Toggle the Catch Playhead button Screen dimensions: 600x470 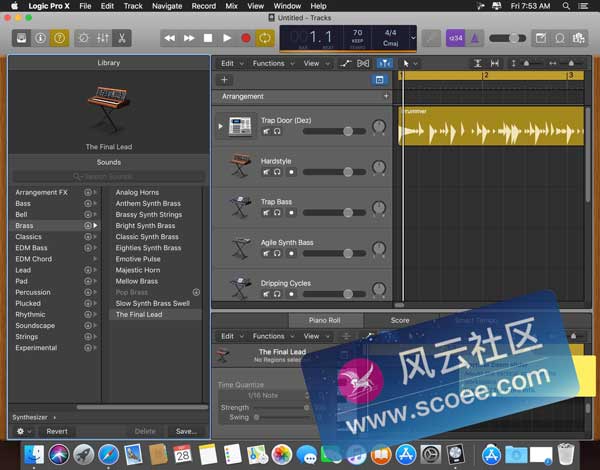pos(385,64)
